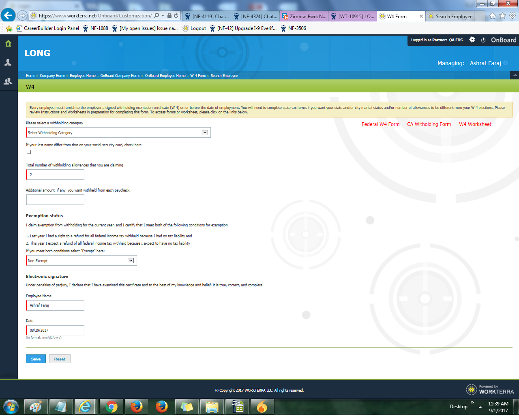519x420 pixels.
Task: Open the sidebar Home icon
Action: click(x=8, y=43)
